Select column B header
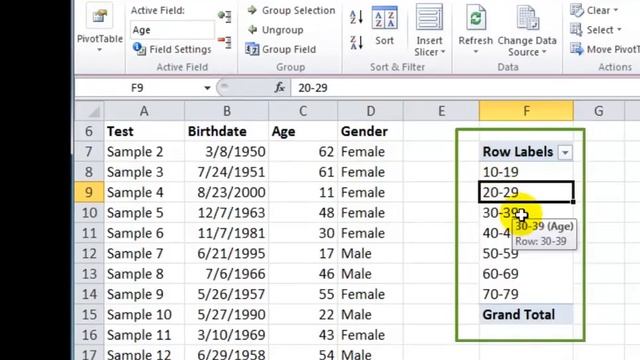The width and height of the screenshot is (640, 360). click(x=227, y=111)
